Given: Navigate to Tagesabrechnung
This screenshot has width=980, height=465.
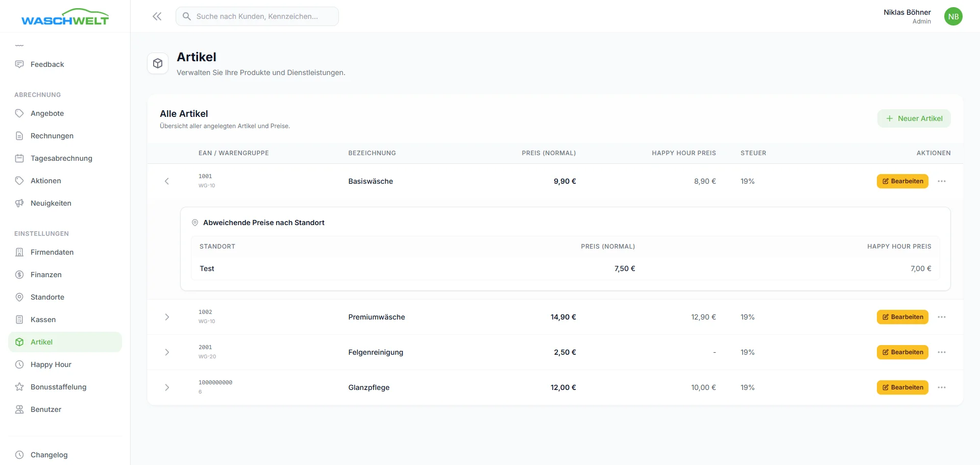Looking at the screenshot, I should point(61,158).
